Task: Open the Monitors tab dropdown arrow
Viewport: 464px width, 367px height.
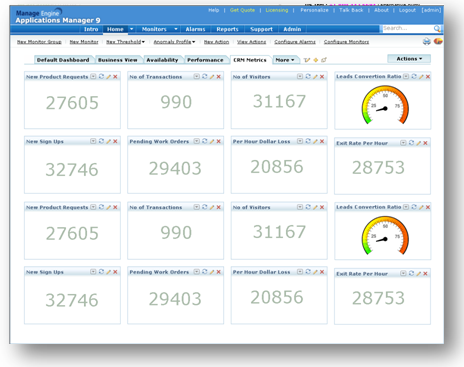Action: 176,29
